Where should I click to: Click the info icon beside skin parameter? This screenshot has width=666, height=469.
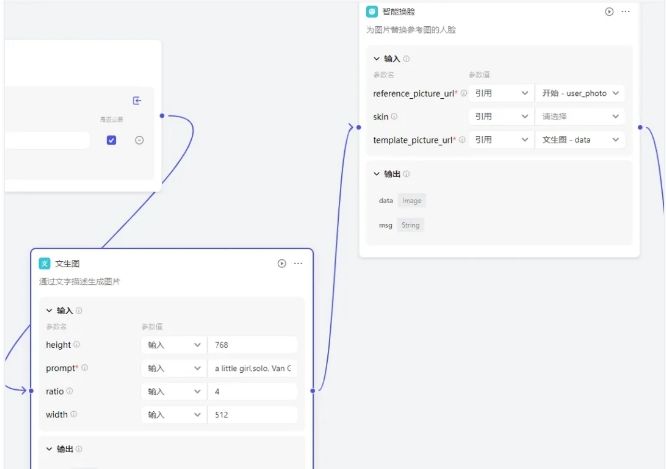tap(394, 117)
